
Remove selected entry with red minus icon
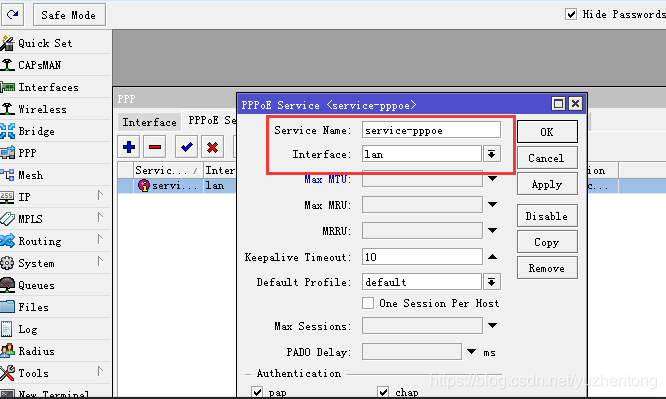155,147
